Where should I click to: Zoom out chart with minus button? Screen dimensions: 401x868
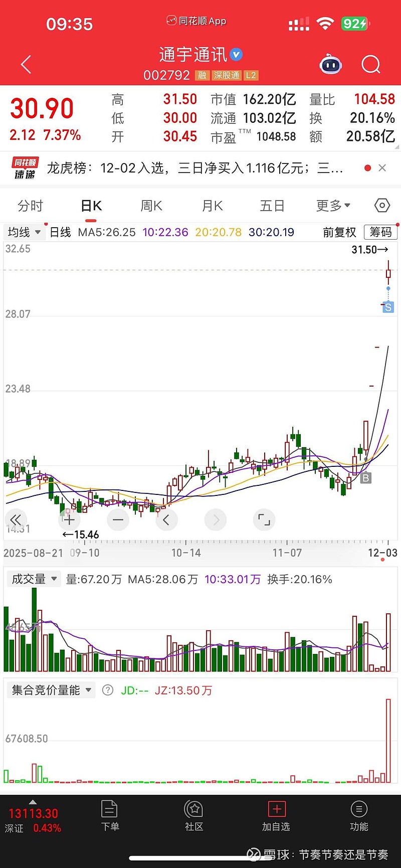coord(118,519)
